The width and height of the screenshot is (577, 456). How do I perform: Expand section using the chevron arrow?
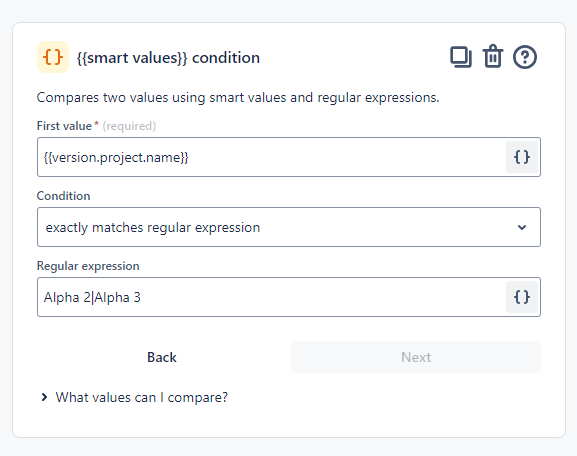(x=44, y=397)
